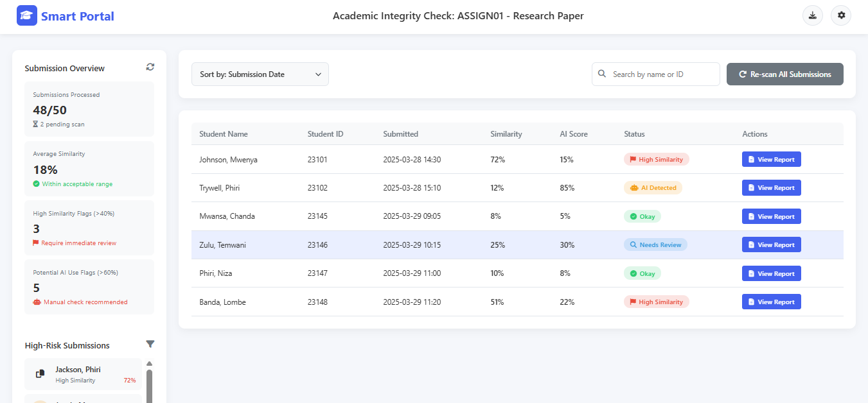Click the copy icon beside Jackson, Phiri
The image size is (868, 403).
[40, 373]
